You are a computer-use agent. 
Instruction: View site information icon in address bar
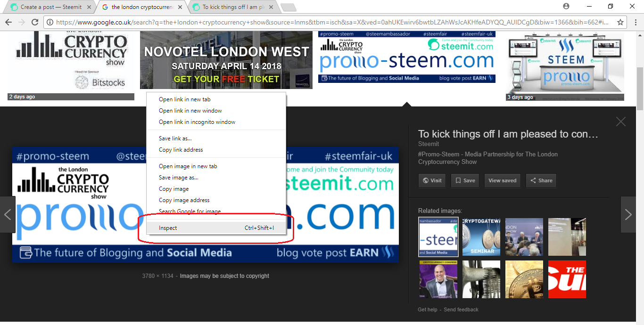pos(50,22)
